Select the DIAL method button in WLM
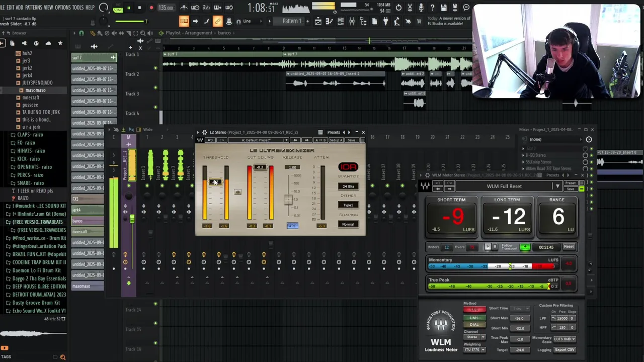The image size is (644, 362). [474, 325]
